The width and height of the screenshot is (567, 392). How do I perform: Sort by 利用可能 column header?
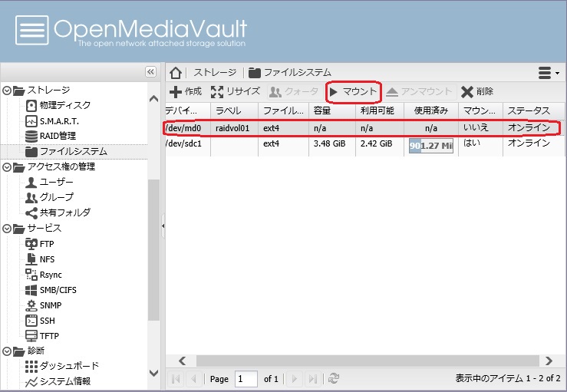point(380,110)
